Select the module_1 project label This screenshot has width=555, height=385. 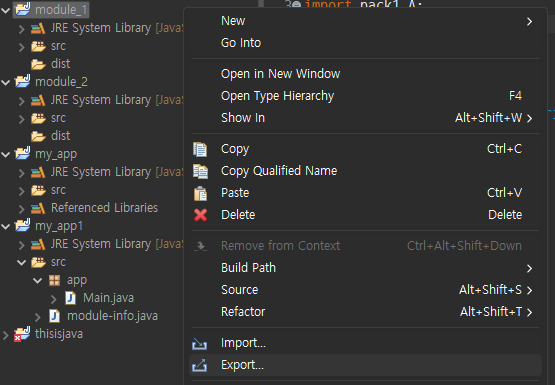click(x=61, y=10)
